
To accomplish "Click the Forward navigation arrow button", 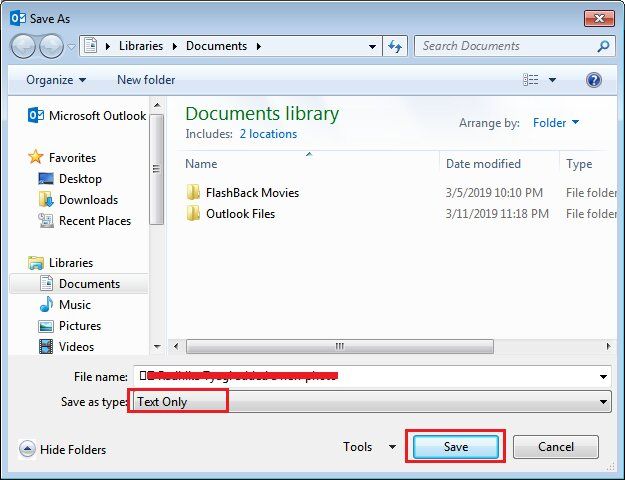I will [51, 46].
